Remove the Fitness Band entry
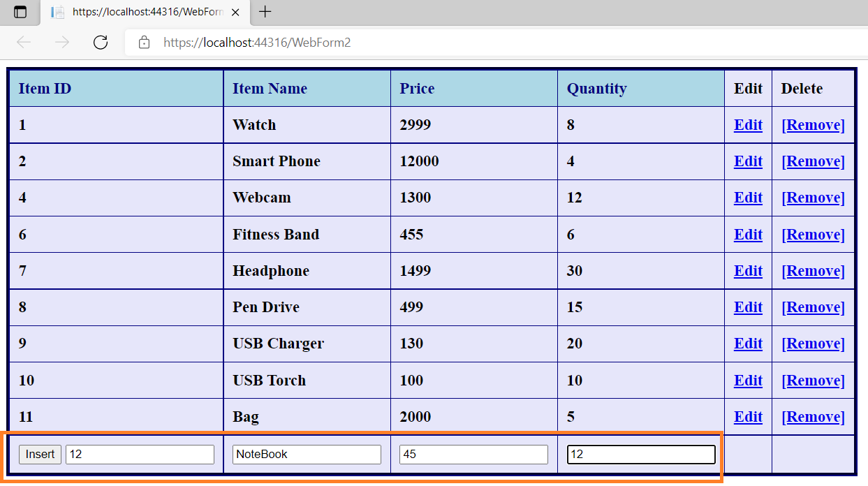Viewport: 868px width, 486px height. (x=813, y=235)
